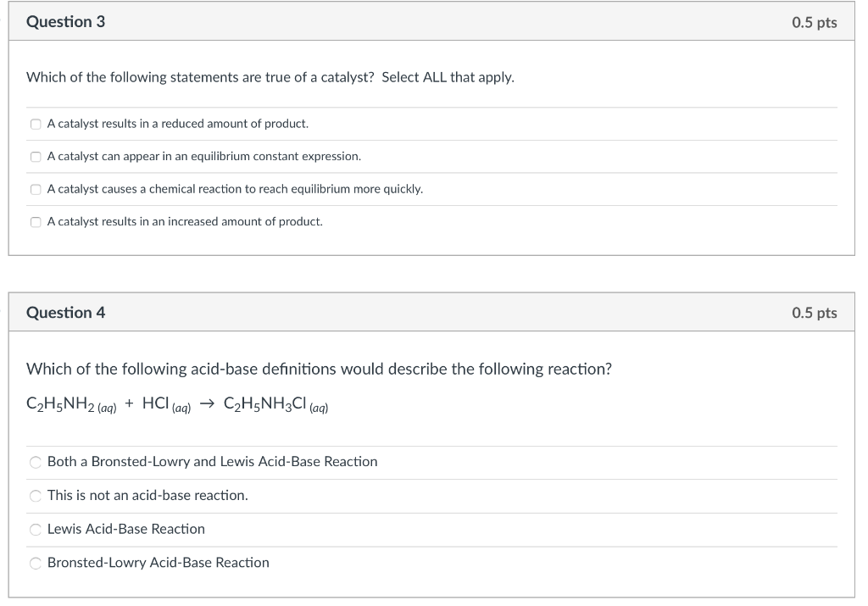Tick the checkbox for equilibrium constant expression statement

coord(36,157)
